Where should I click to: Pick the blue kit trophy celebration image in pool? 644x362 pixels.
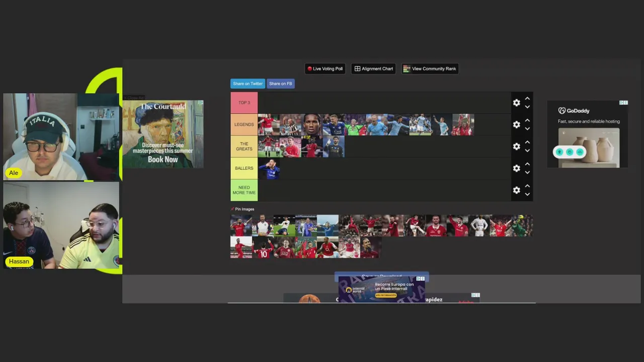point(306,226)
